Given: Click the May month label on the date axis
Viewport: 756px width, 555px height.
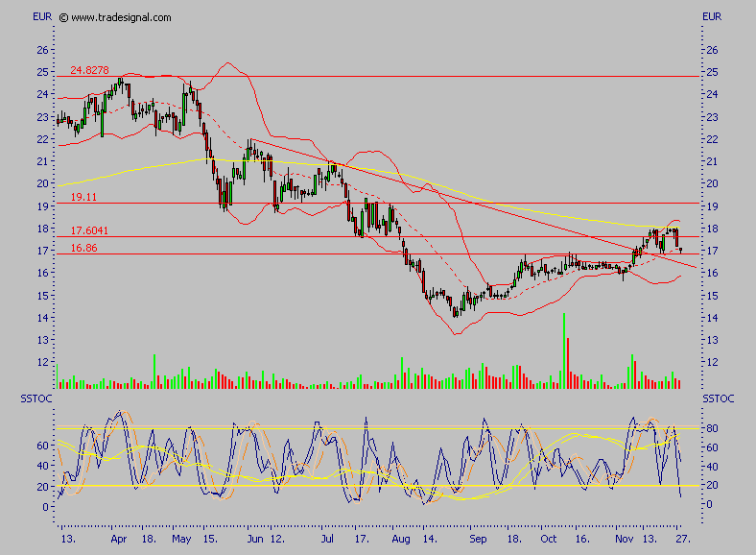Looking at the screenshot, I should tap(181, 539).
